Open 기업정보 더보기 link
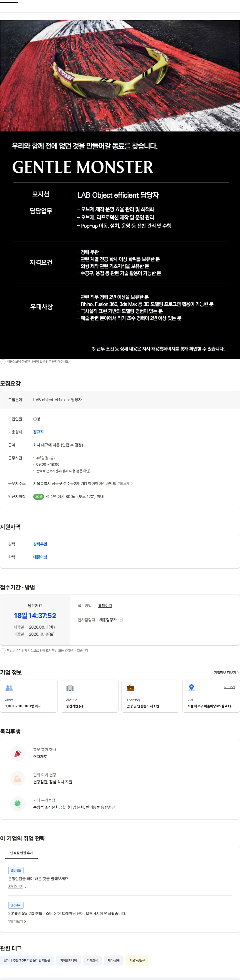The image size is (240, 980). (x=226, y=673)
